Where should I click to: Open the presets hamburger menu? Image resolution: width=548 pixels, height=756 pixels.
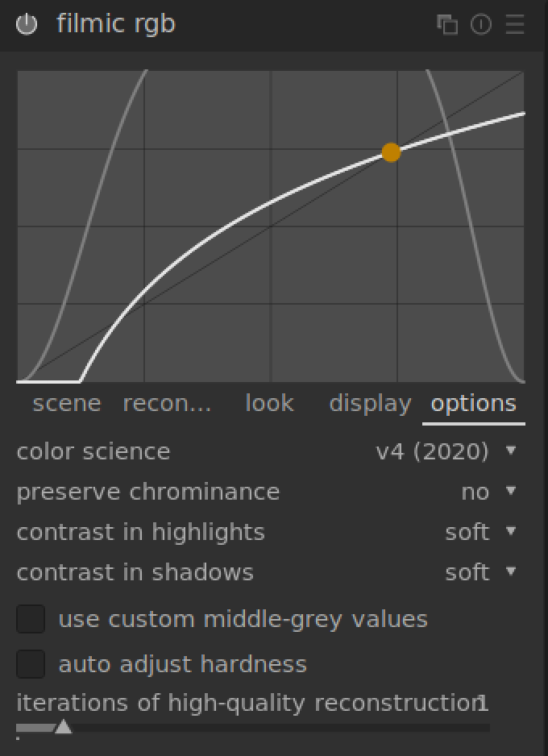point(514,24)
